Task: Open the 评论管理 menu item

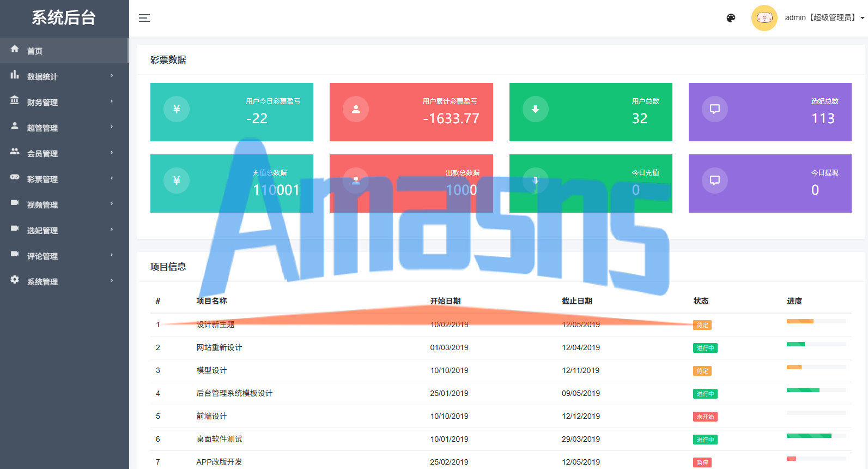Action: (x=64, y=256)
